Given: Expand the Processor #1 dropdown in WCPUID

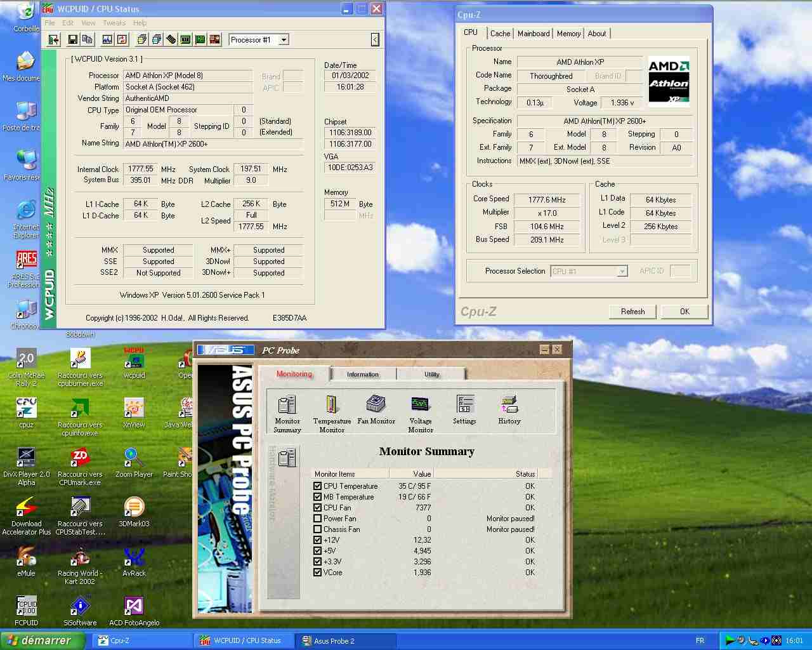Looking at the screenshot, I should click(284, 40).
